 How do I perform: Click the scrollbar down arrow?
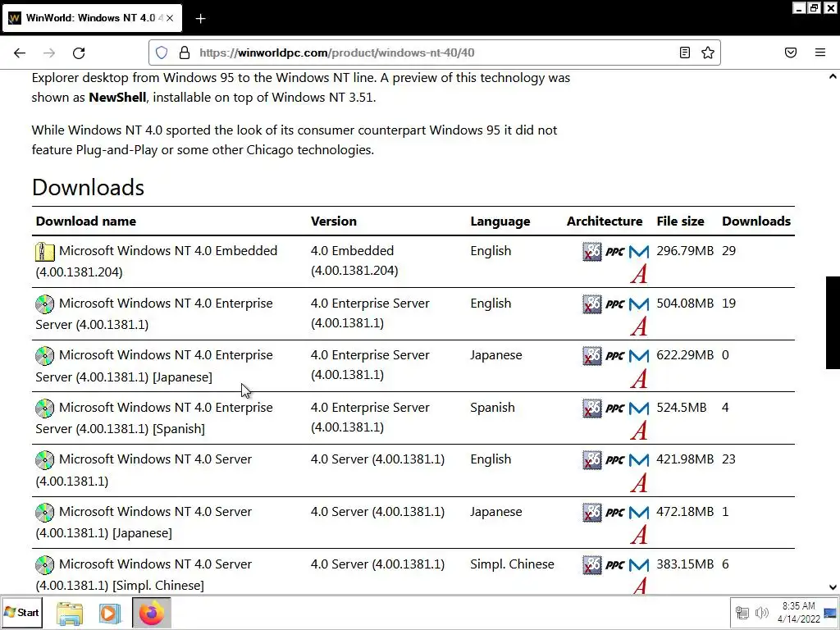(833, 587)
